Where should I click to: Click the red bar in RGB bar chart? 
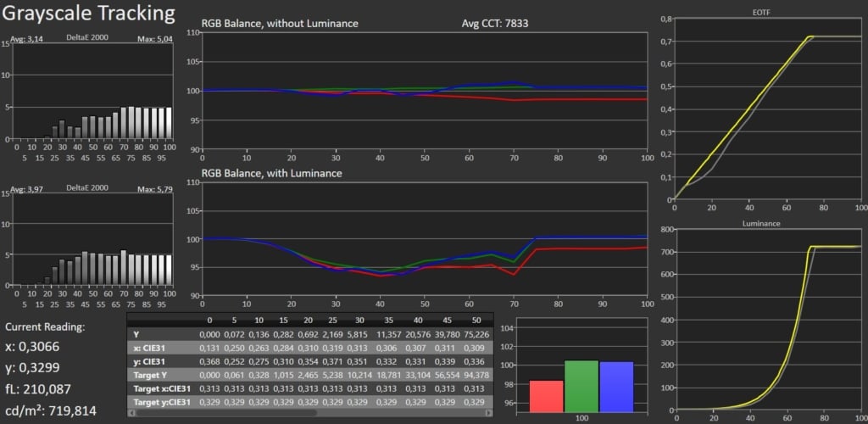(x=546, y=396)
